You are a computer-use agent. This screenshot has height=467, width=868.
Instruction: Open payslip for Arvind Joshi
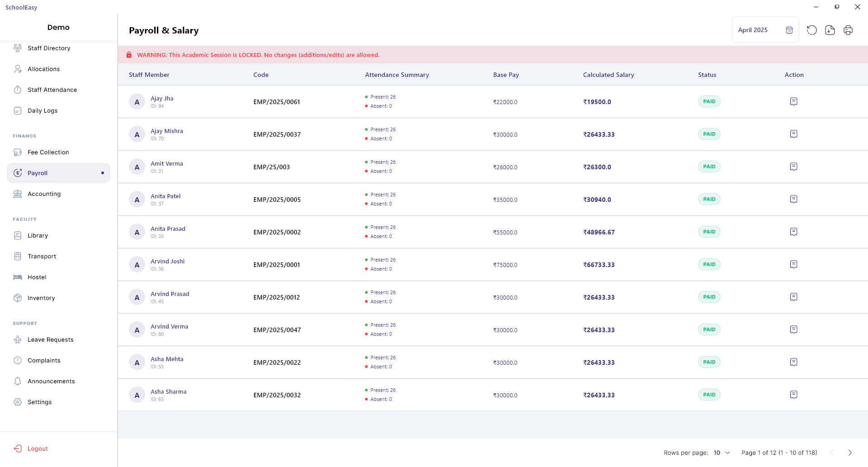(794, 264)
